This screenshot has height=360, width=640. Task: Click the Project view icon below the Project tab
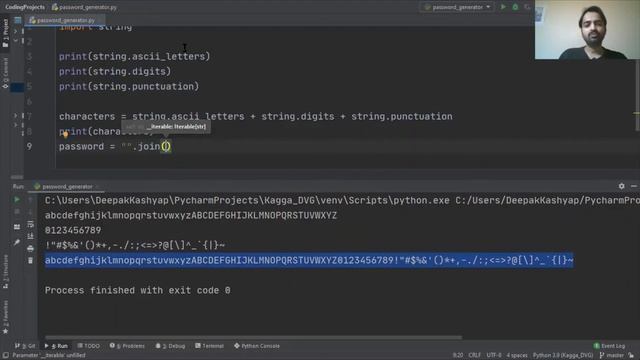(x=18, y=20)
